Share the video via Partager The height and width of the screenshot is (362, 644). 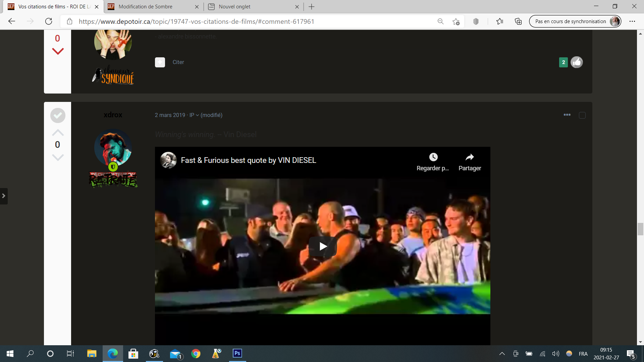point(470,162)
